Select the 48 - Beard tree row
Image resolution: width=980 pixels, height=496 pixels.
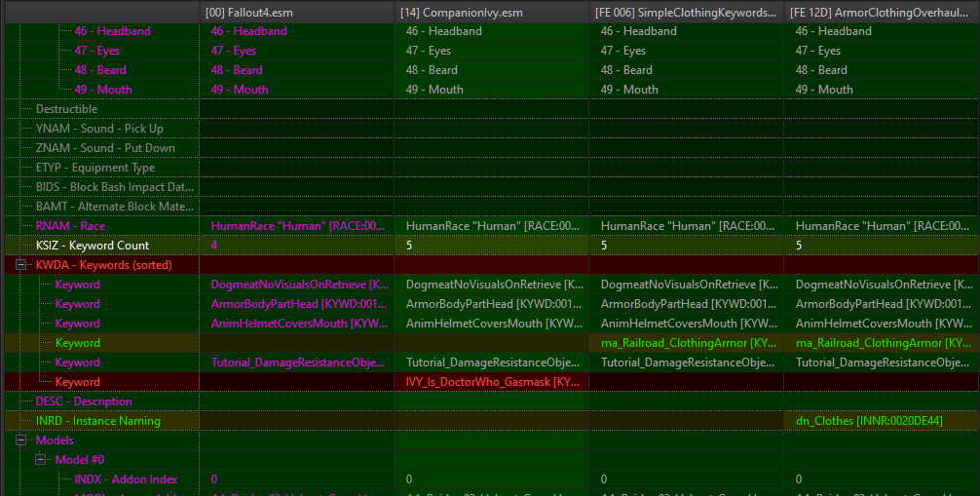pyautogui.click(x=100, y=69)
